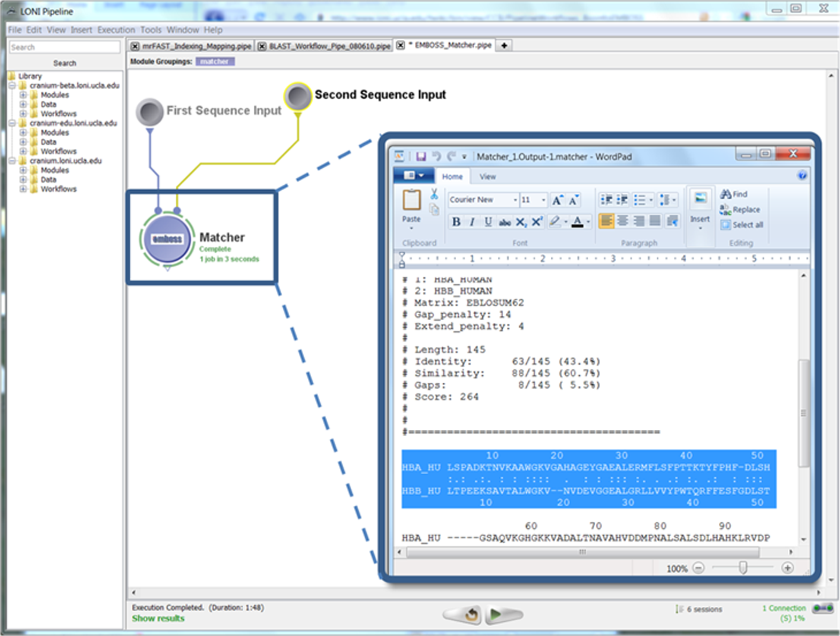Open the Courier New font family dropdown
Viewport: 840px width, 636px height.
pyautogui.click(x=515, y=200)
